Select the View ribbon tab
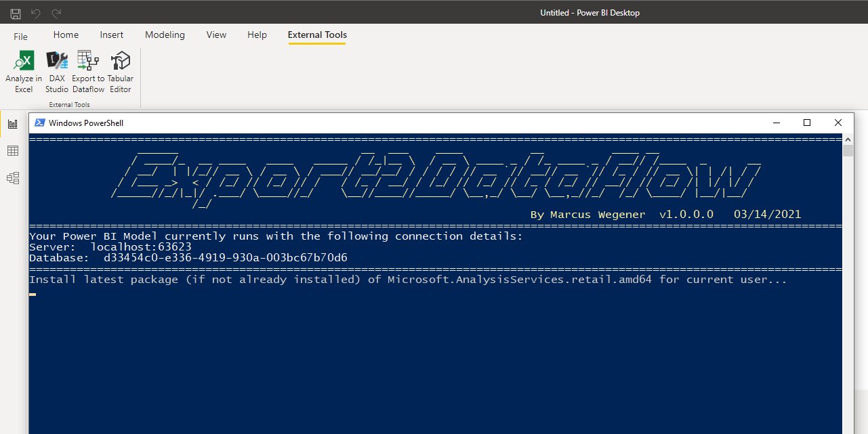This screenshot has height=434, width=868. point(216,35)
